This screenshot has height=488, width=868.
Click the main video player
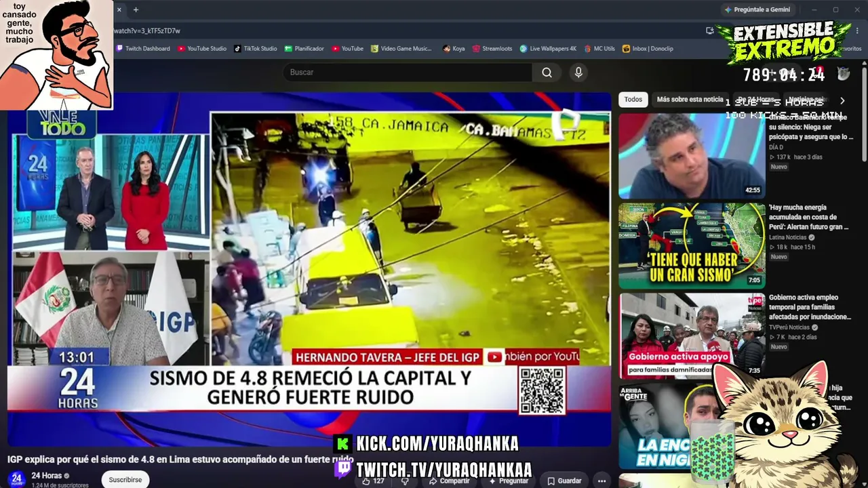coord(309,270)
